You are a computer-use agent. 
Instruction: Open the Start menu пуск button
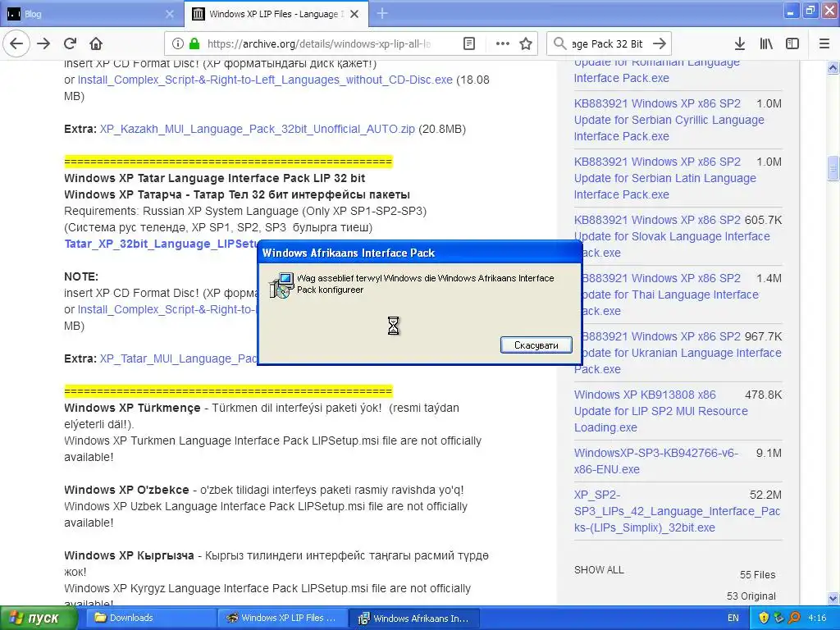pyautogui.click(x=39, y=619)
